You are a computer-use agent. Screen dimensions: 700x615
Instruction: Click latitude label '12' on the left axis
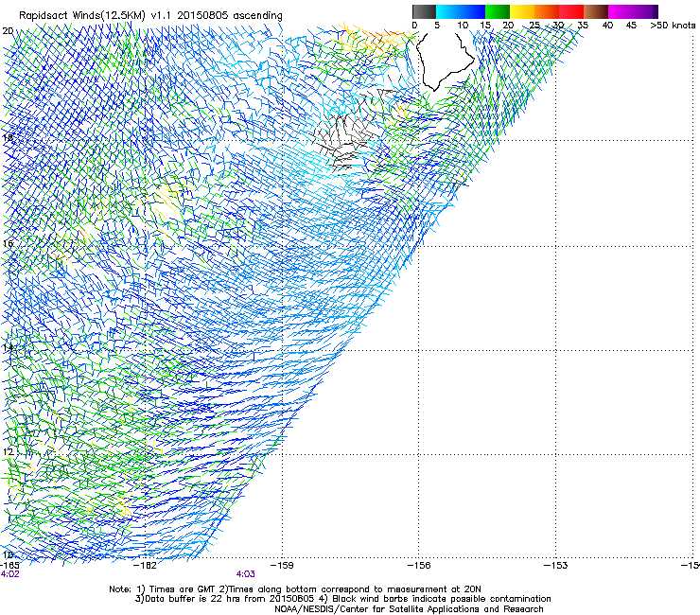[8, 451]
